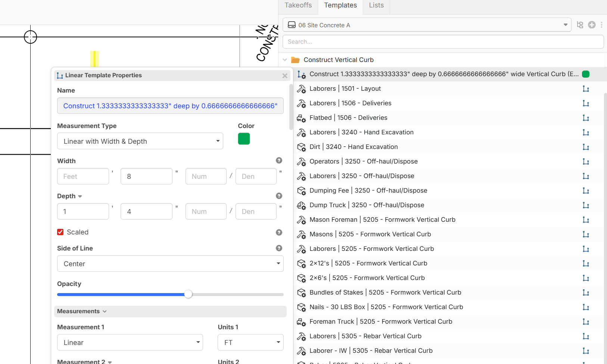Click linear icon on Dumping Fee row
The height and width of the screenshot is (364, 607).
click(586, 191)
